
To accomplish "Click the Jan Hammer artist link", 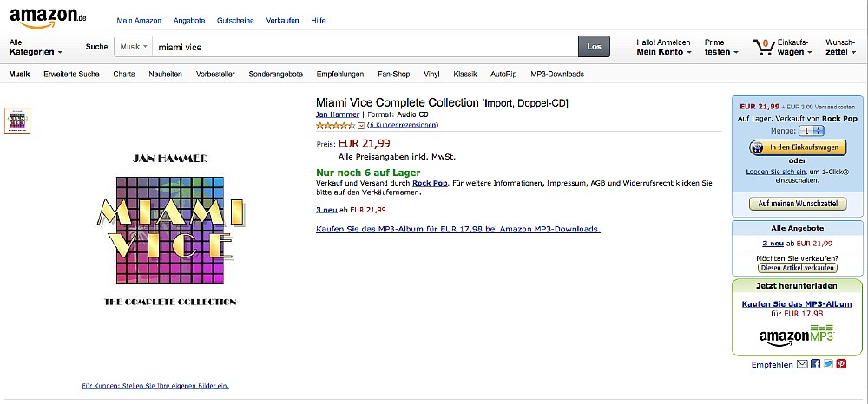I will tap(338, 114).
